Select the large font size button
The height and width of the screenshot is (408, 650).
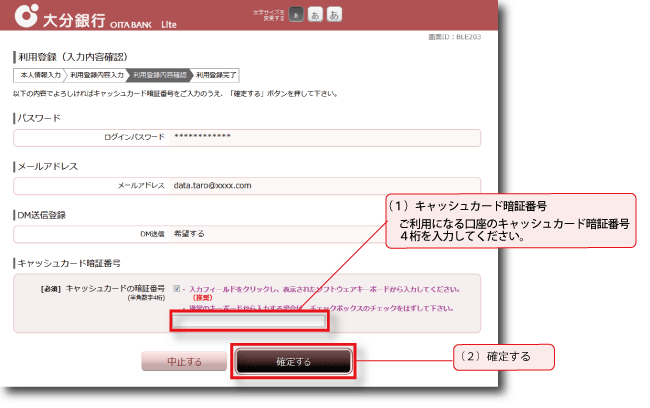(334, 15)
